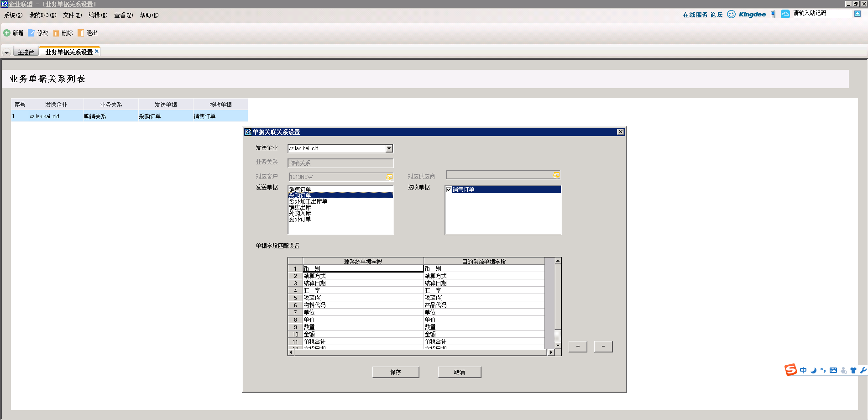Open the 系统(S) menu
Screen dimensions: 868x420
[13, 15]
